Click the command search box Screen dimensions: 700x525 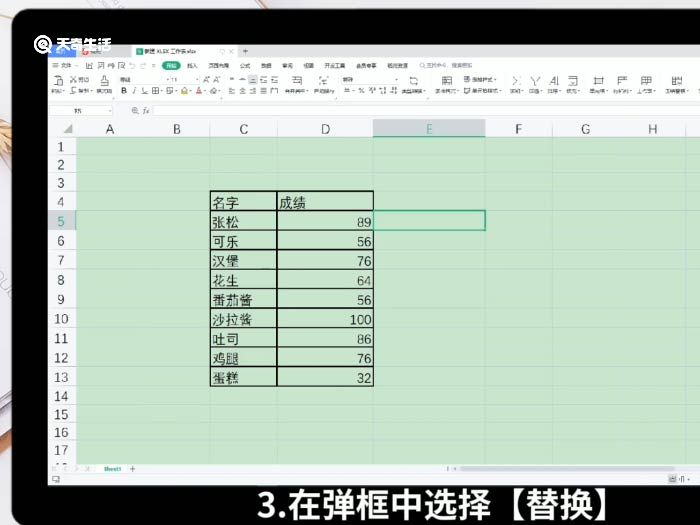tap(446, 66)
